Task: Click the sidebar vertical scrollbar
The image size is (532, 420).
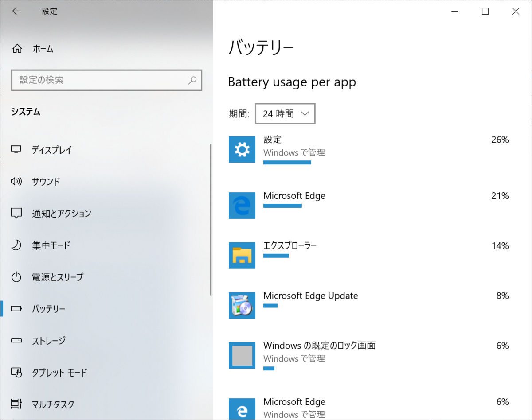Action: [211, 220]
